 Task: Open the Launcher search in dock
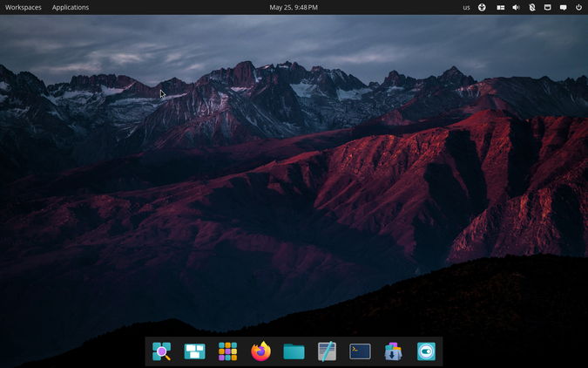[x=162, y=351]
